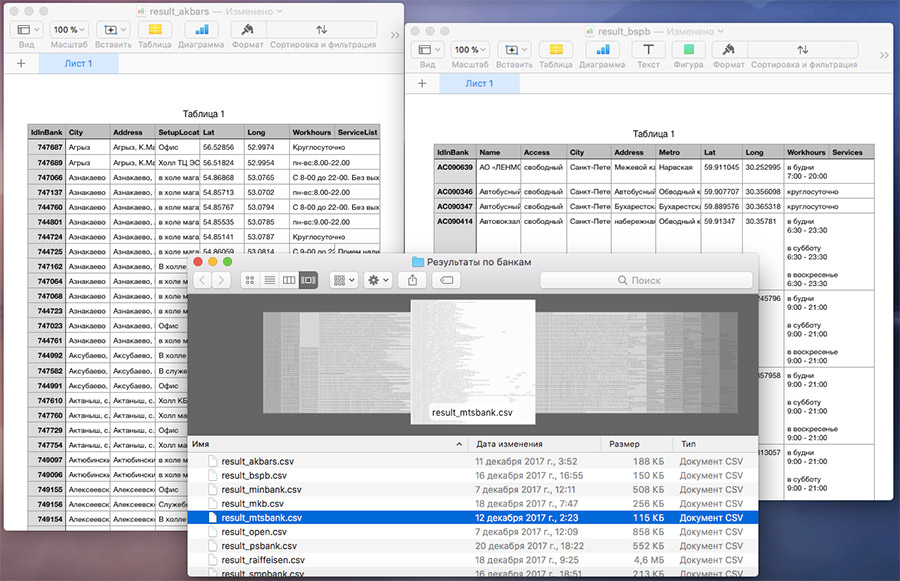The height and width of the screenshot is (581, 900).
Task: Open the Finder arrange-items dropdown
Action: coord(344,280)
